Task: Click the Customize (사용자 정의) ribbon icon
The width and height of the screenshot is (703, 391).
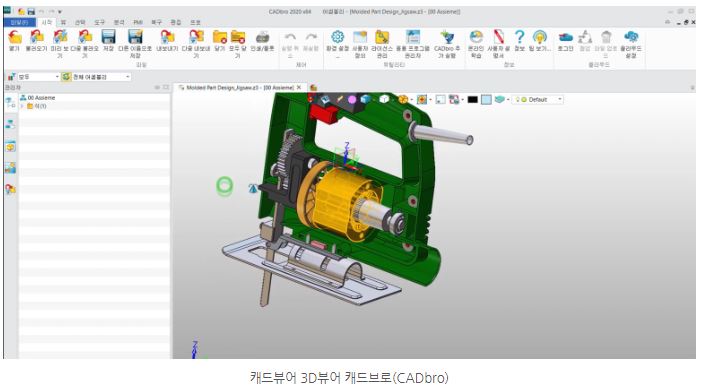Action: (360, 37)
